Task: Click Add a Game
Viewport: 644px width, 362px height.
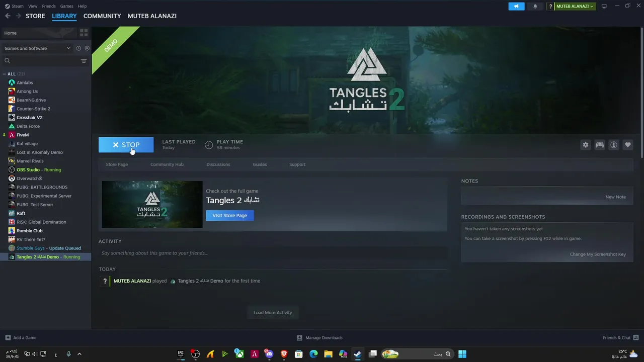Action: click(x=21, y=337)
